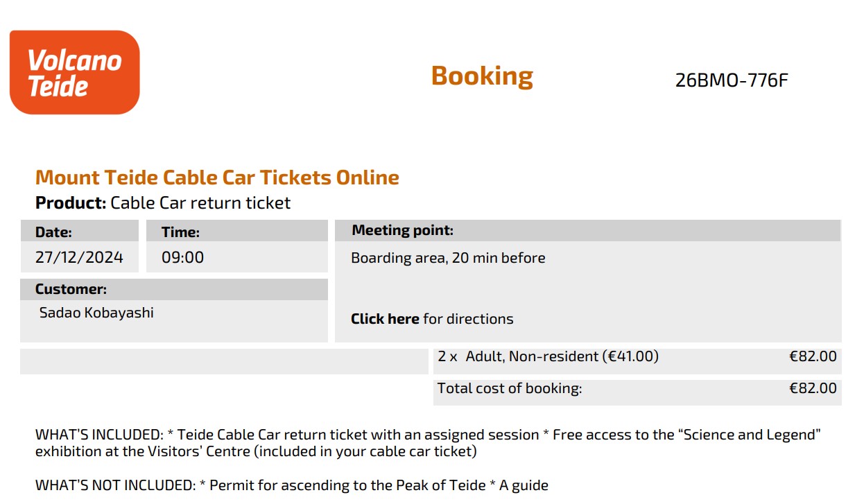
Task: Select the Booking heading text
Action: (482, 76)
